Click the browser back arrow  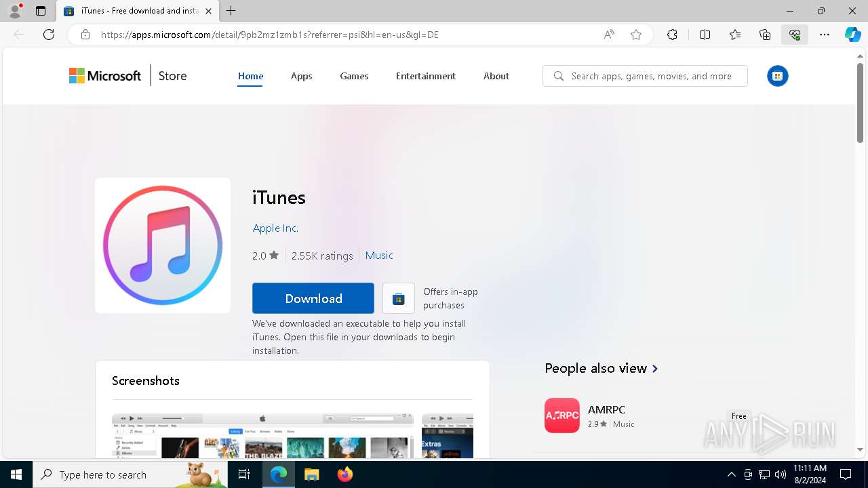point(19,35)
